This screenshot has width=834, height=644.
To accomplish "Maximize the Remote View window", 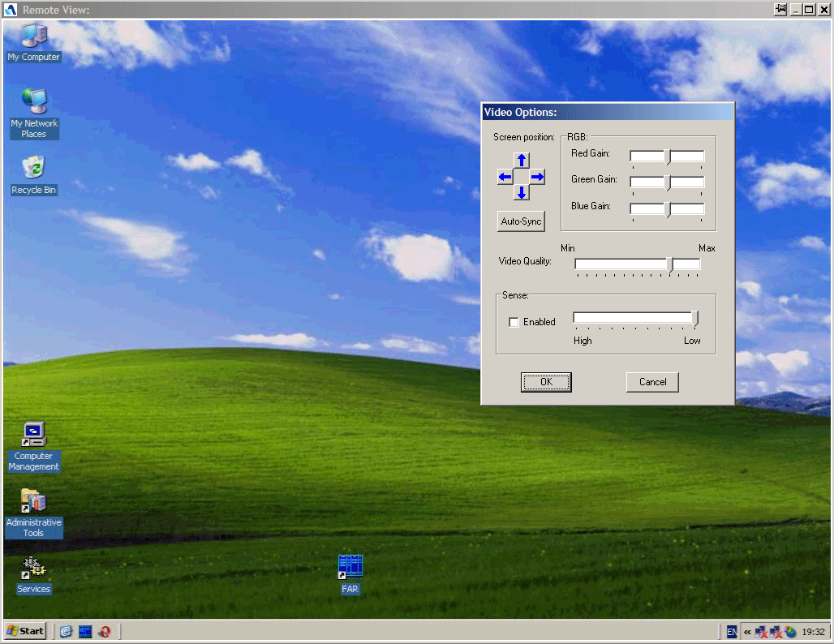I will point(809,10).
